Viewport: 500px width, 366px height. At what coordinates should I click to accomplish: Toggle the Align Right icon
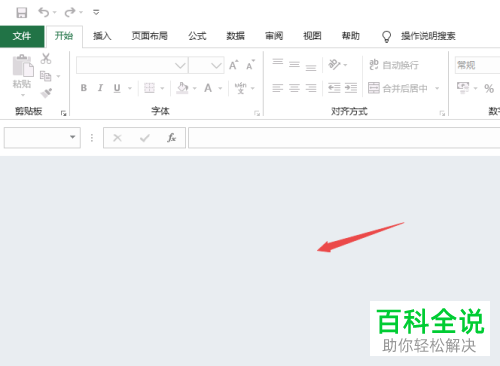click(311, 88)
